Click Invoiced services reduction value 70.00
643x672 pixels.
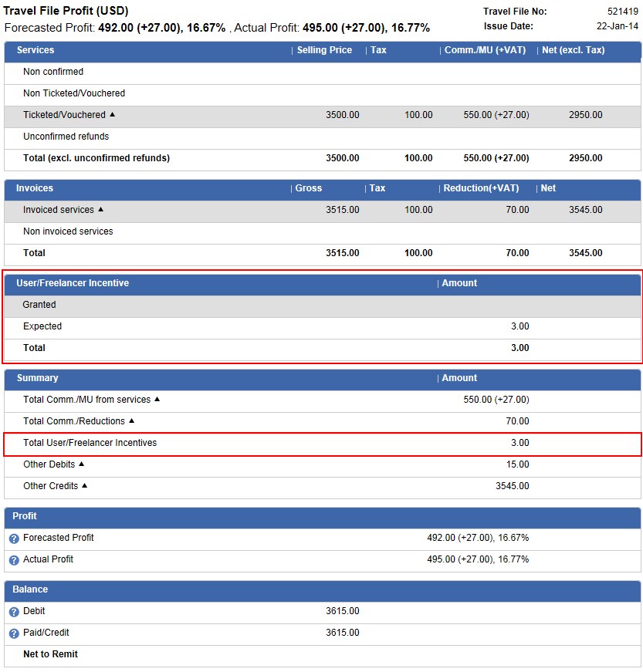[517, 210]
